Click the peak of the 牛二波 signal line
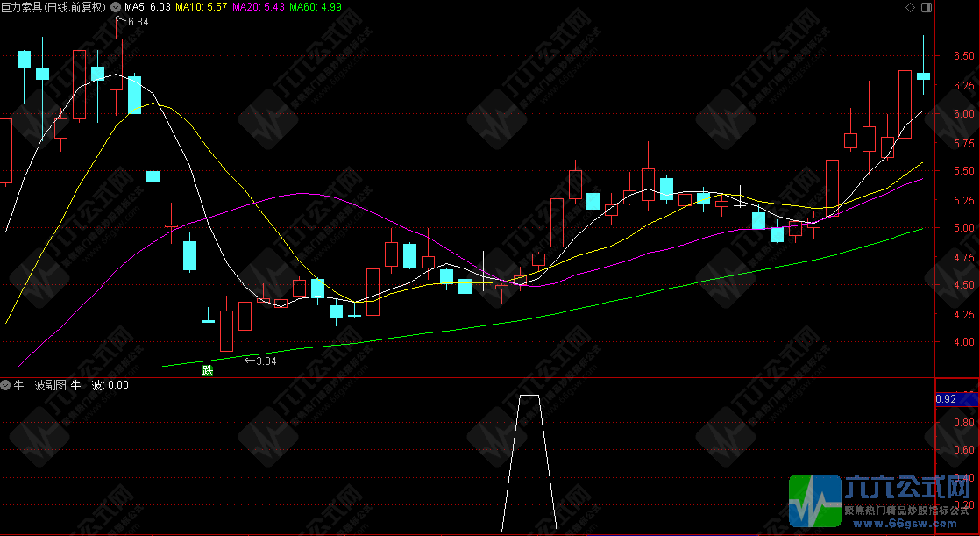This screenshot has height=536, width=980. point(529,396)
